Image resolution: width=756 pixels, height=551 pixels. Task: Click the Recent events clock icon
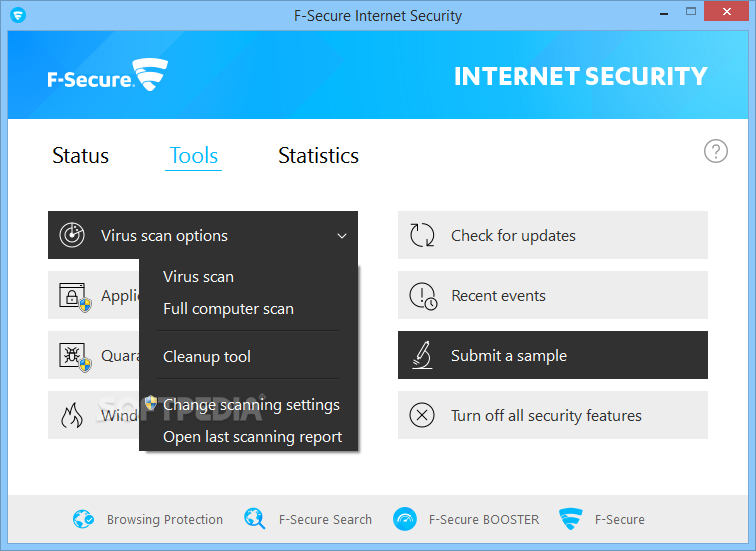[423, 296]
